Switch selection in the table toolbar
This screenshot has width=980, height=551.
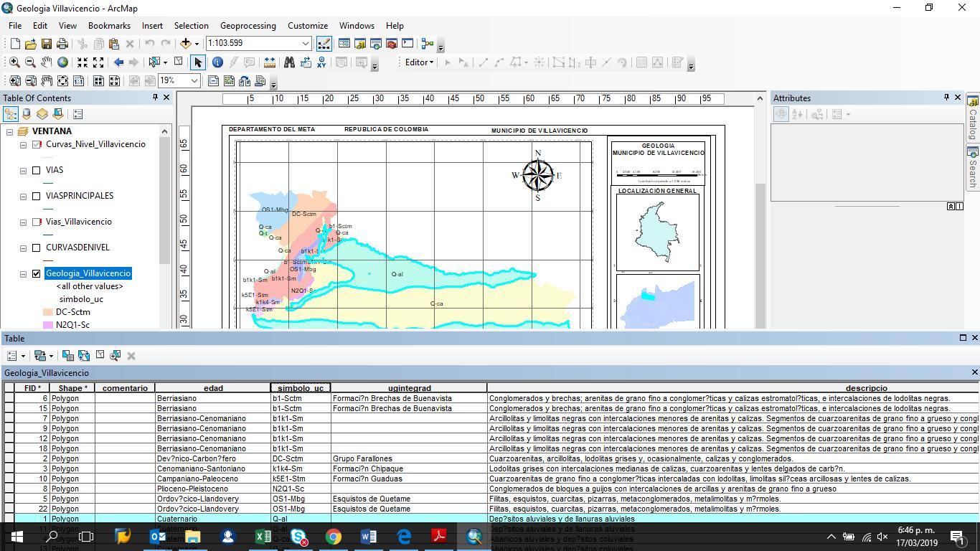pos(84,356)
